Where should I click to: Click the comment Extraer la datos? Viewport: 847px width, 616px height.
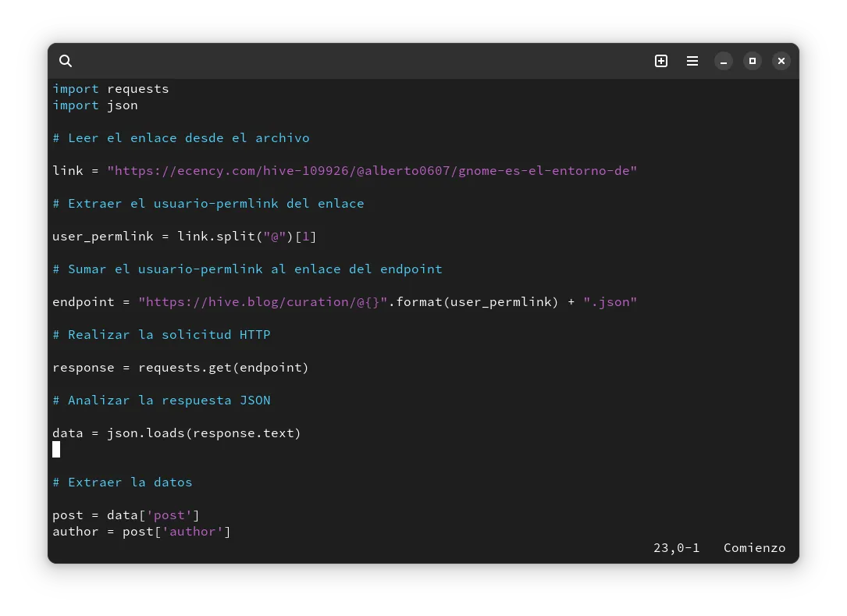click(x=122, y=482)
